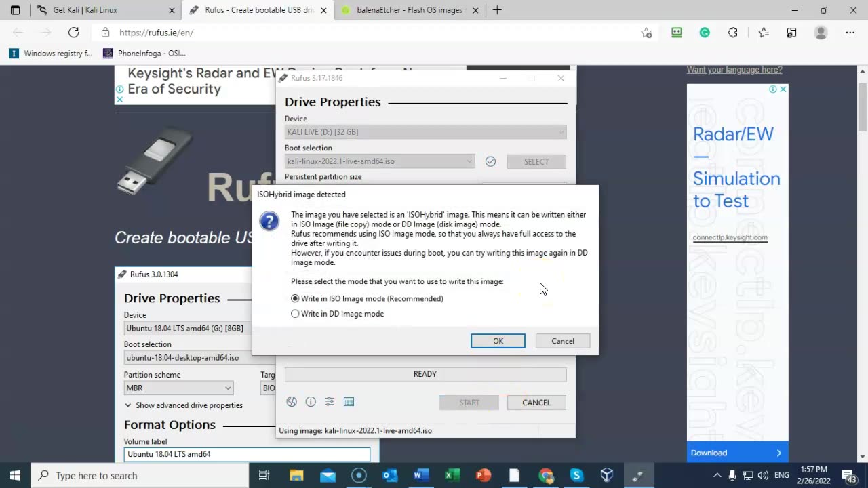868x488 pixels.
Task: Open File Explorer from taskbar
Action: point(296,475)
